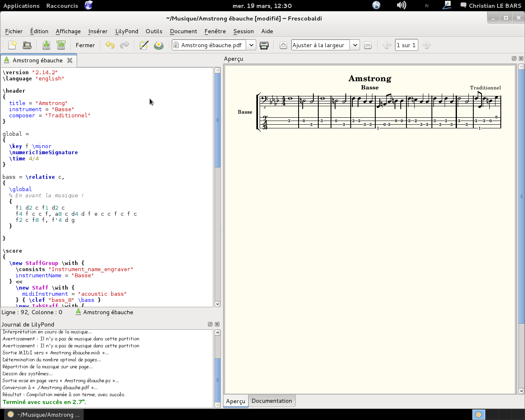Switch to the Documentation tab

[272, 401]
